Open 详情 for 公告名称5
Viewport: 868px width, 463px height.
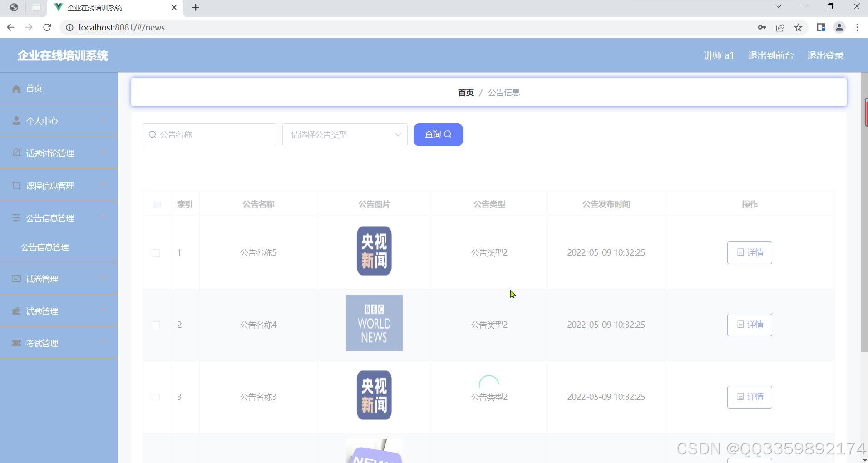(750, 253)
